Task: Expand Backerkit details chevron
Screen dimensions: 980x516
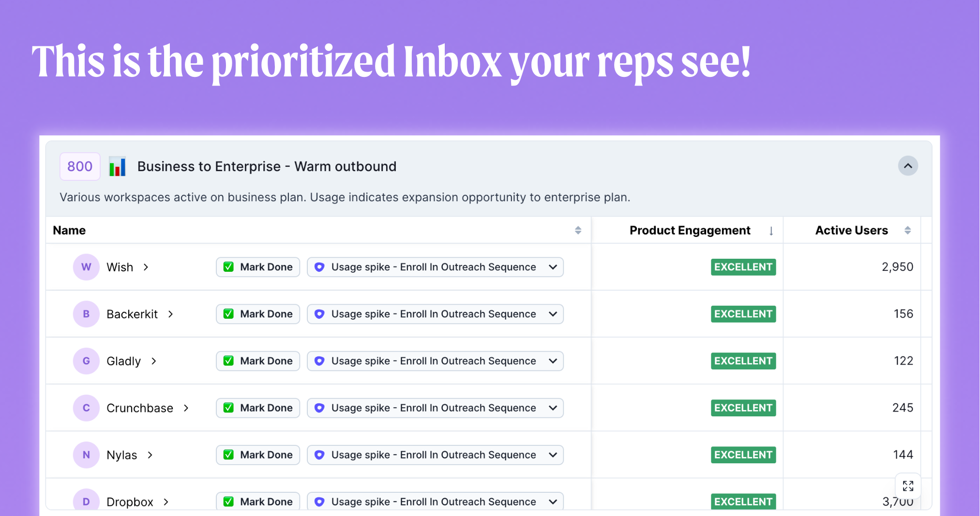Action: click(x=170, y=314)
